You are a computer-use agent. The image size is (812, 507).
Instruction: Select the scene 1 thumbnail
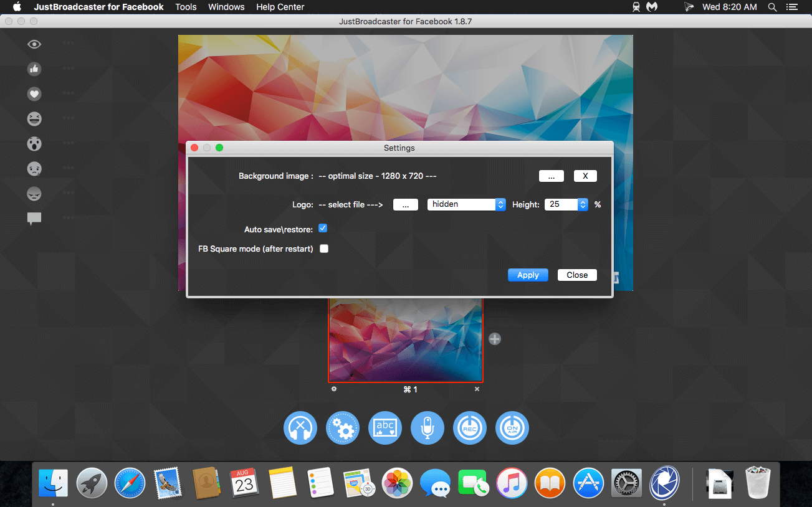406,341
